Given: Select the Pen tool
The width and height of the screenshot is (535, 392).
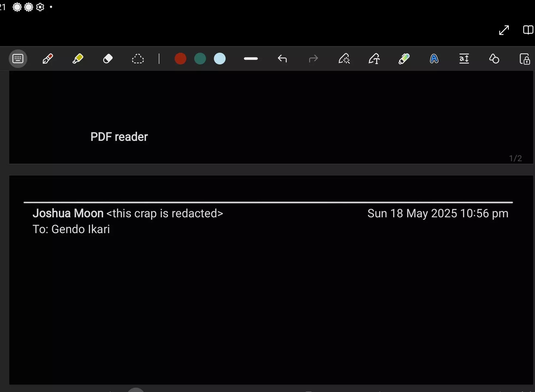Looking at the screenshot, I should 48,59.
